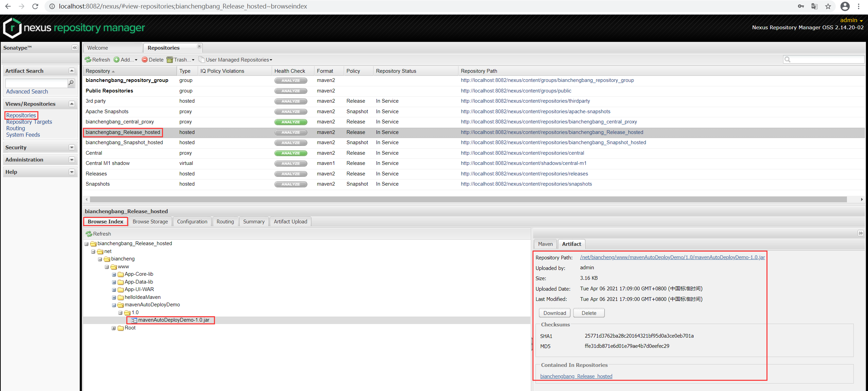
Task: Collapse the Sonatype sidebar panel
Action: tap(75, 48)
